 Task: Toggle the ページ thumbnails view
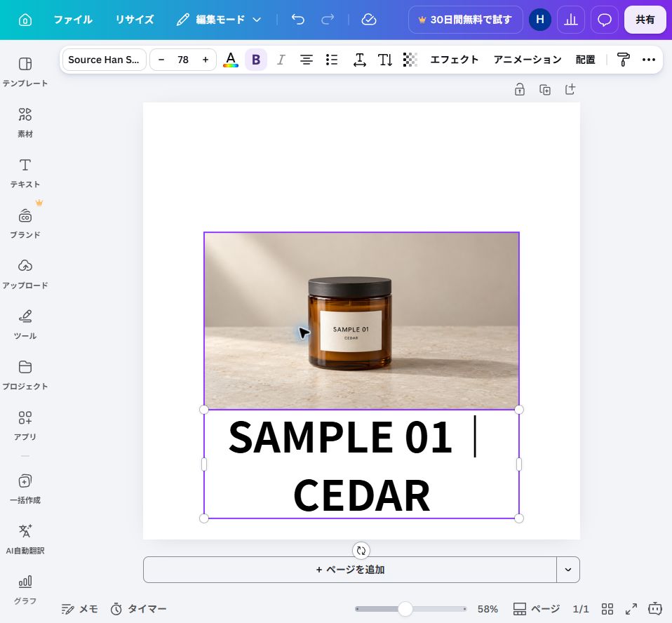click(537, 609)
